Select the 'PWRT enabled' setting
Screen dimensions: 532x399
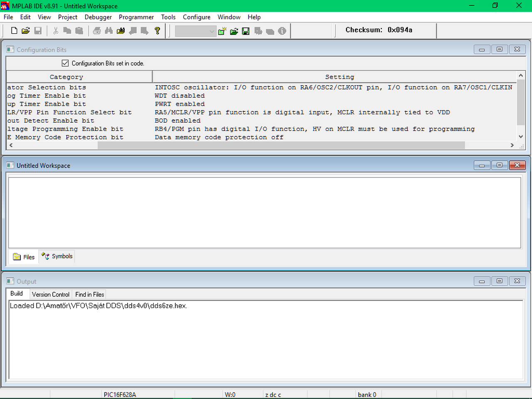180,104
